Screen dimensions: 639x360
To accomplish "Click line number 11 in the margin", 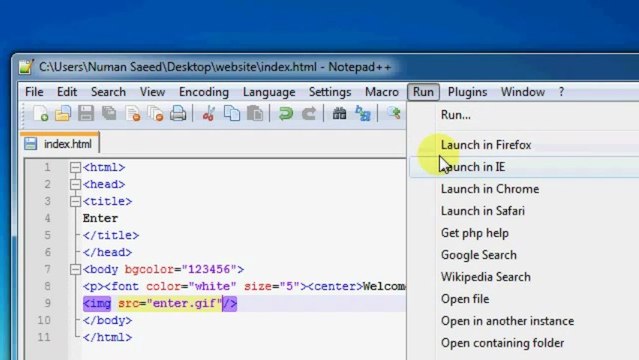I will [x=44, y=338].
